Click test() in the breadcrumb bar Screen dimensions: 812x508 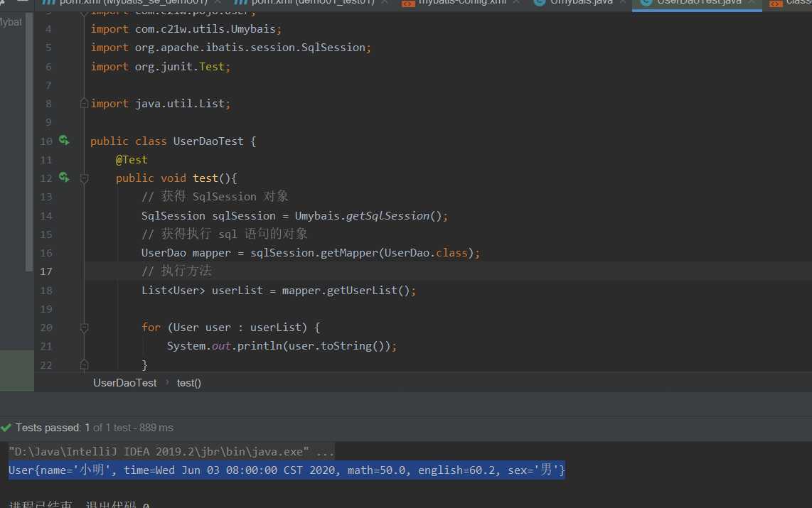pos(189,383)
